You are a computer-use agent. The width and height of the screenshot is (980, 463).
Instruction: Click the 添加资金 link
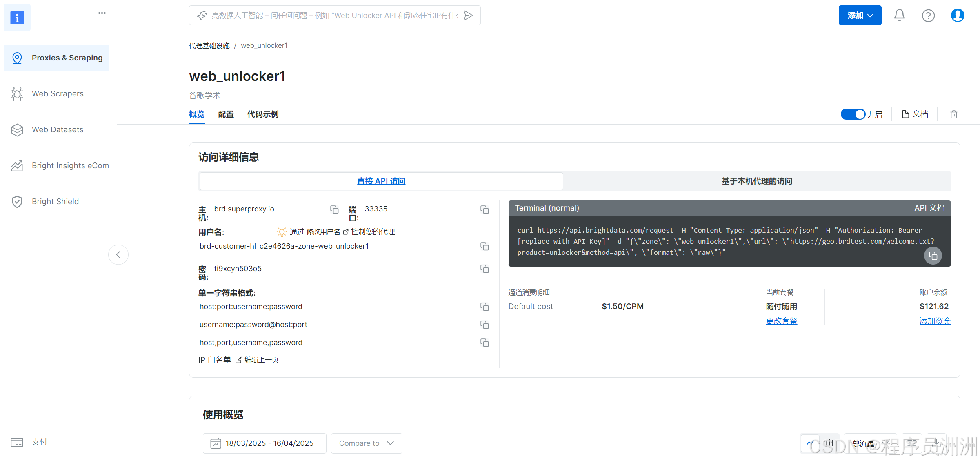coord(935,321)
